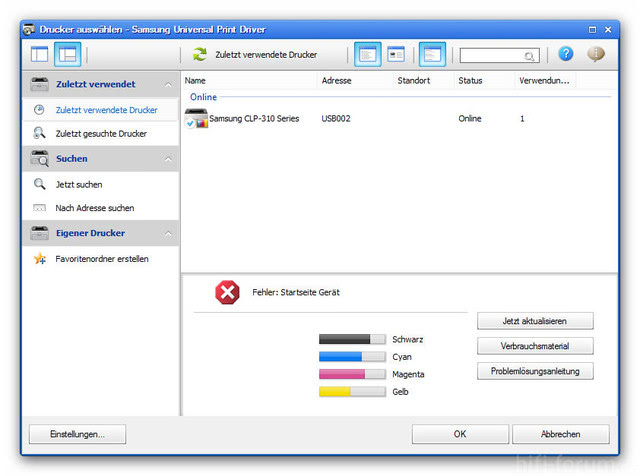Viewport: 640px width, 476px height.
Task: Click Jetzt aktualisieren button
Action: point(535,321)
